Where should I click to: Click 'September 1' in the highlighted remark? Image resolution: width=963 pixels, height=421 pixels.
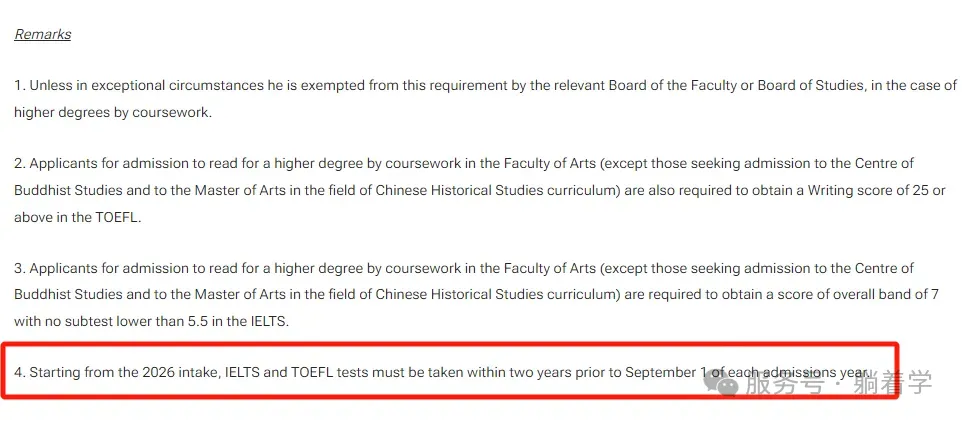coord(665,372)
